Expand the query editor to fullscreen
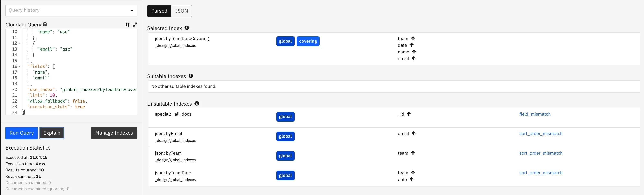644x195 pixels. click(x=135, y=24)
